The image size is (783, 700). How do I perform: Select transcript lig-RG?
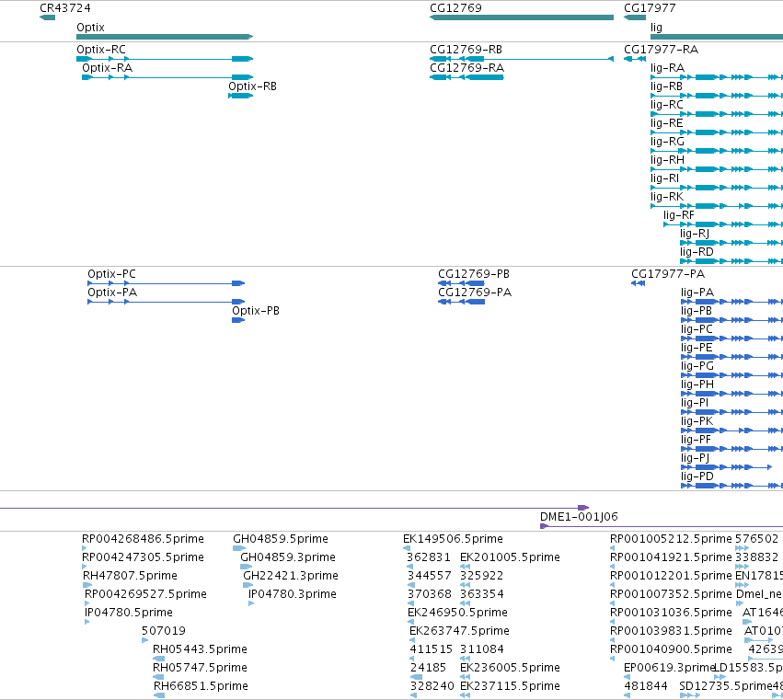pyautogui.click(x=717, y=151)
